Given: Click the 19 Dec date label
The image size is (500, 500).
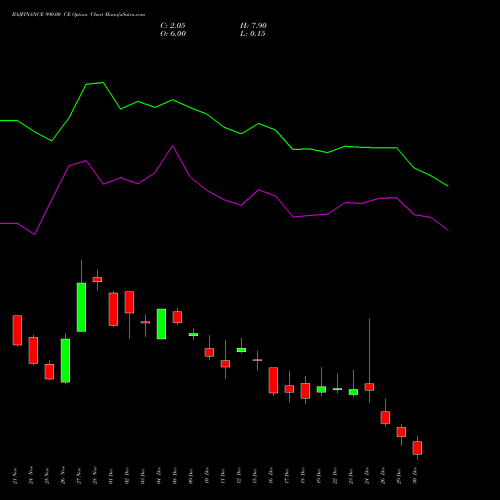Looking at the screenshot, I should (319, 476).
